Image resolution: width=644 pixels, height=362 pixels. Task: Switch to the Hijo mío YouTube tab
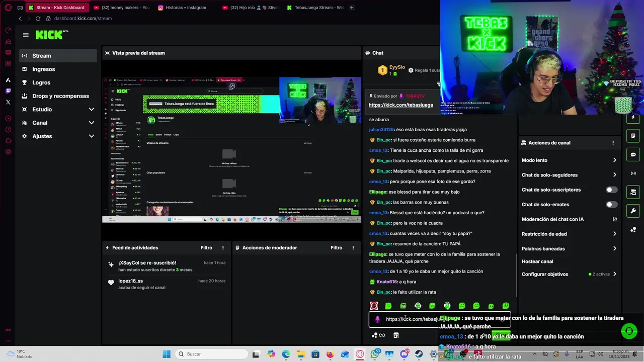(x=250, y=8)
